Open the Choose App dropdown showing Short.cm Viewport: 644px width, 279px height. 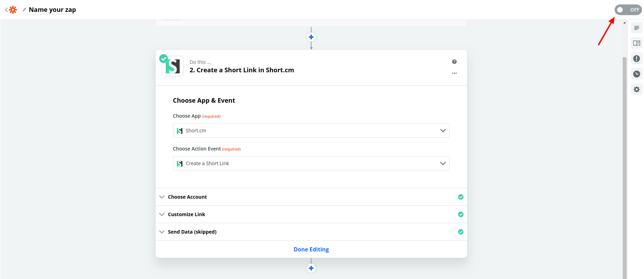[311, 131]
